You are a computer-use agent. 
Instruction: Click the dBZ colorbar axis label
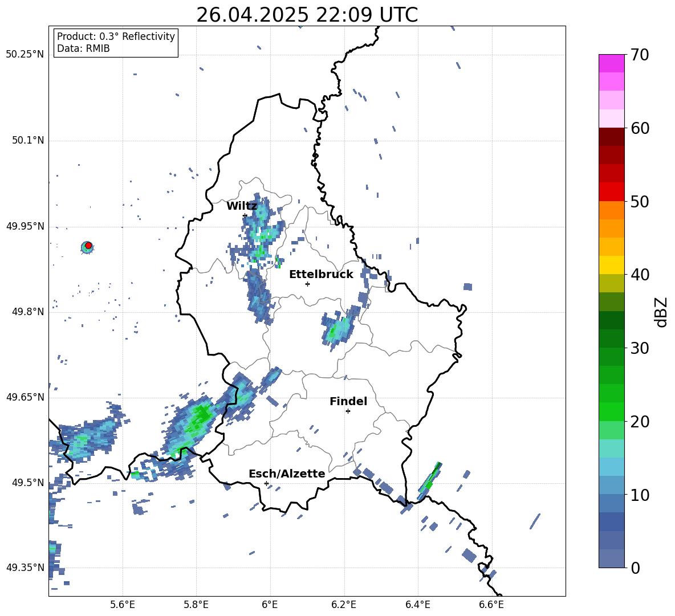tap(662, 312)
